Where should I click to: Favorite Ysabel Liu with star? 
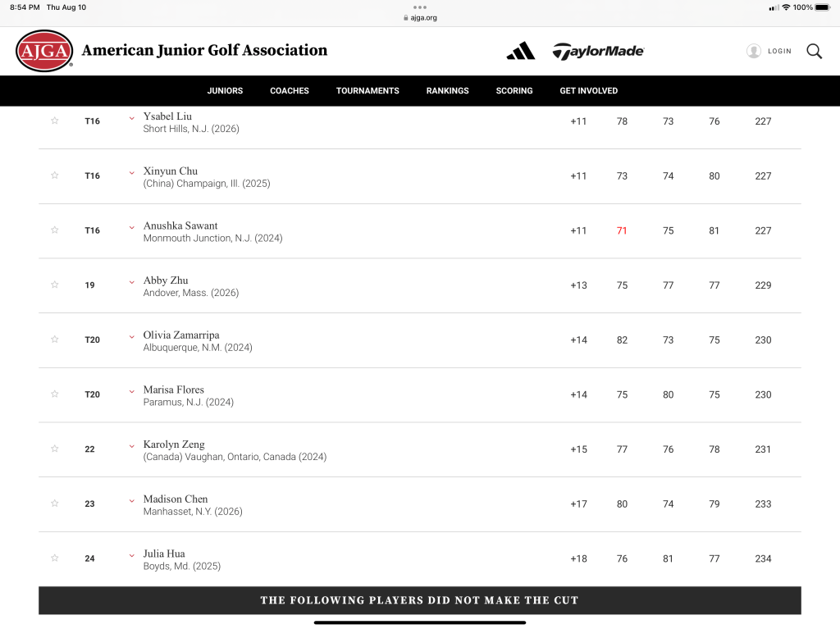pyautogui.click(x=55, y=121)
